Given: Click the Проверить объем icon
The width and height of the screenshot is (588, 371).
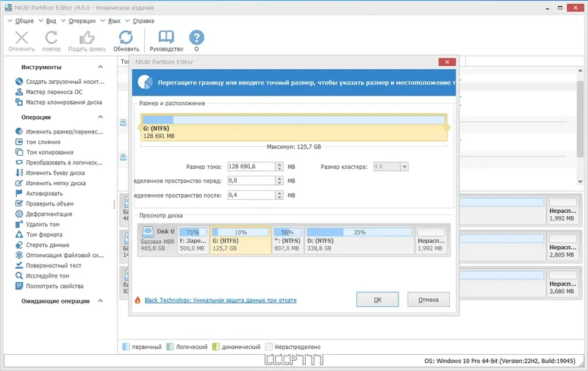Looking at the screenshot, I should pos(19,203).
